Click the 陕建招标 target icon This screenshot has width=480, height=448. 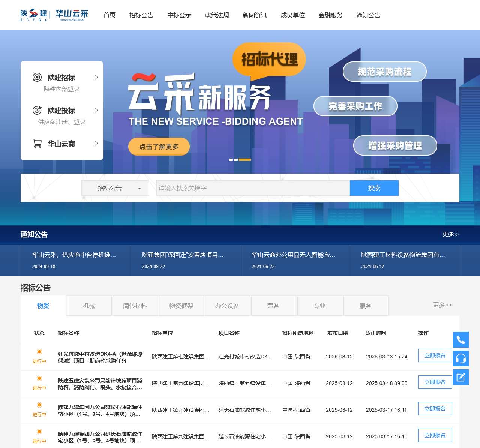[x=37, y=77]
